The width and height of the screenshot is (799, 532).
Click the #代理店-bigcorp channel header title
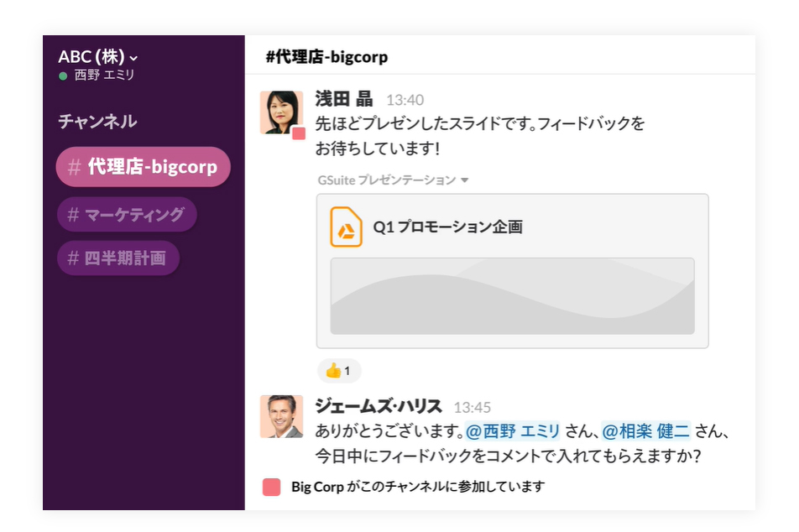(326, 56)
